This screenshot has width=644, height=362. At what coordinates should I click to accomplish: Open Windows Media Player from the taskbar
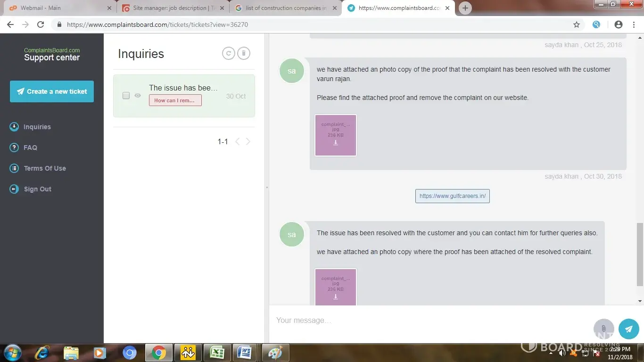[99, 353]
